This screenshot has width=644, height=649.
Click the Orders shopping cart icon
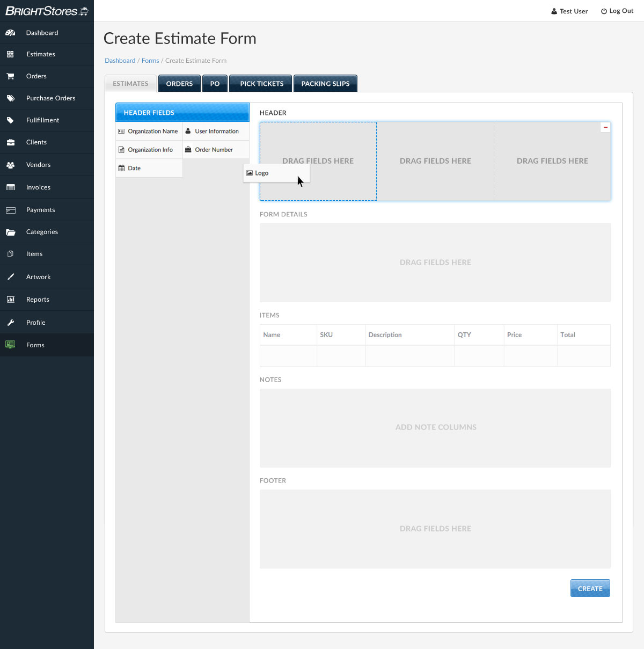coord(10,76)
